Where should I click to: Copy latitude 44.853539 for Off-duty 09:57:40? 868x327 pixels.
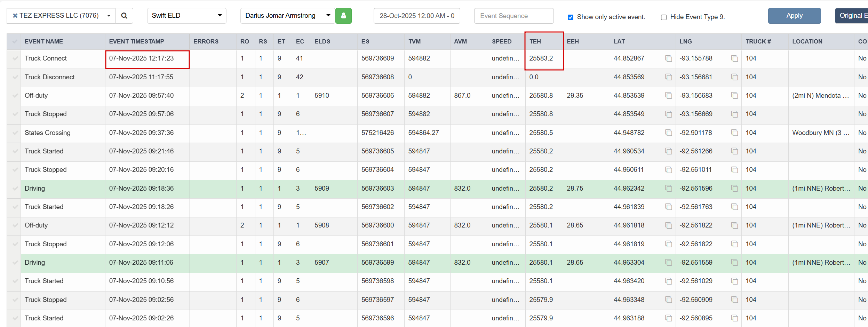(668, 95)
